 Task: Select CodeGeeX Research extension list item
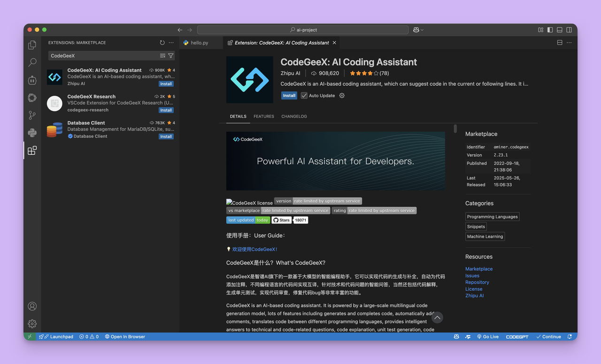point(111,103)
